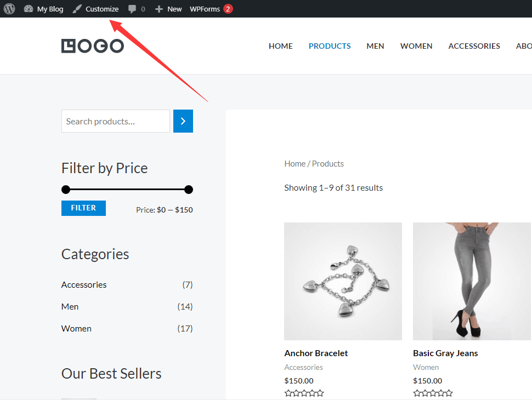Submit product search with arrow button
This screenshot has height=400, width=532.
point(183,121)
